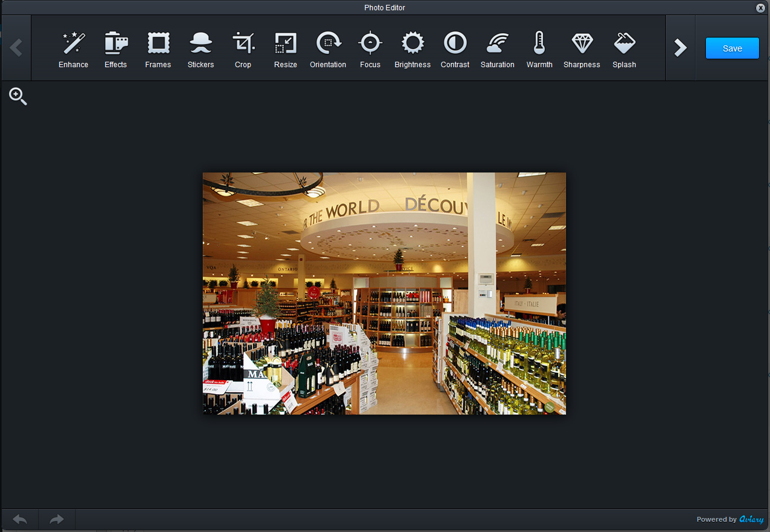
Task: Select the Focus crosshair tool
Action: tap(370, 49)
